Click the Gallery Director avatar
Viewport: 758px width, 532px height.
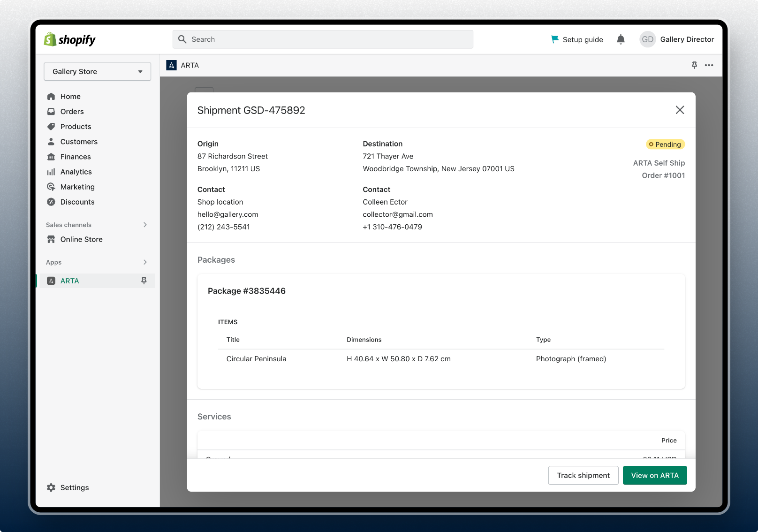pyautogui.click(x=647, y=39)
